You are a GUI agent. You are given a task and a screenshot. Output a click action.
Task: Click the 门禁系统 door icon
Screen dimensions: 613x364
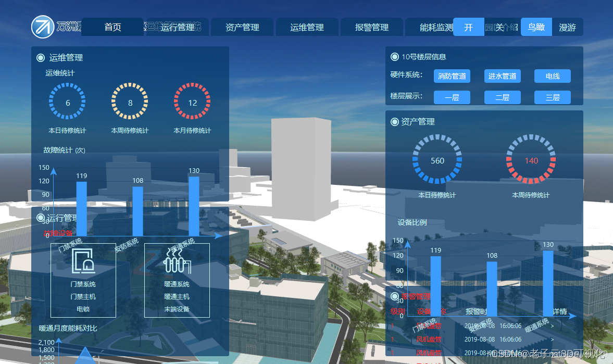(x=83, y=261)
